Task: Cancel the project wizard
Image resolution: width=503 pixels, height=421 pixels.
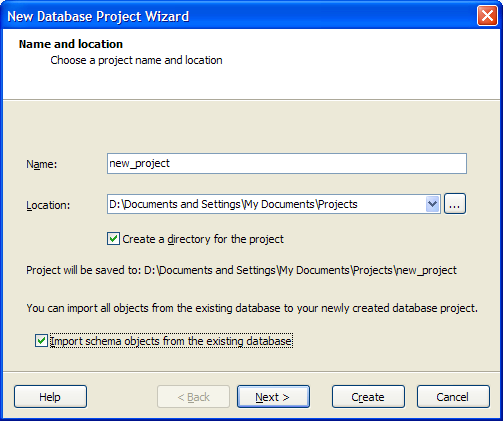Action: pyautogui.click(x=453, y=397)
